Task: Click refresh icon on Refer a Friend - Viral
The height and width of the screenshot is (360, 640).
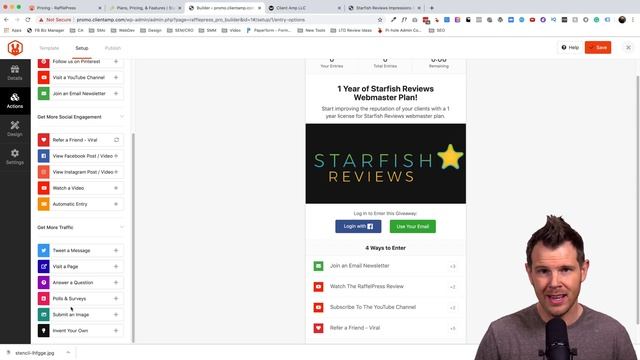Action: (116, 140)
